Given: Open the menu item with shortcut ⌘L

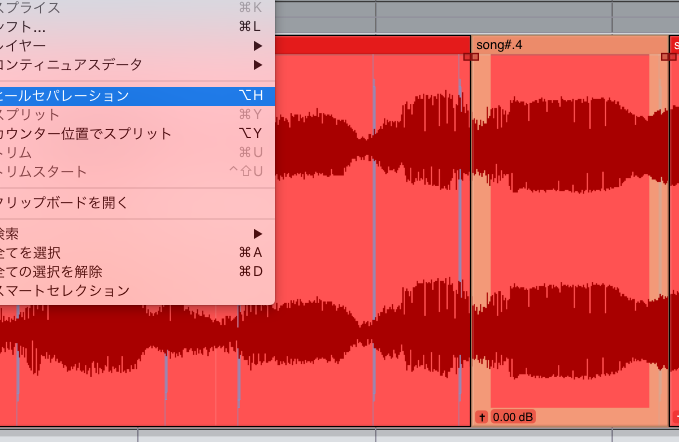Looking at the screenshot, I should point(137,27).
